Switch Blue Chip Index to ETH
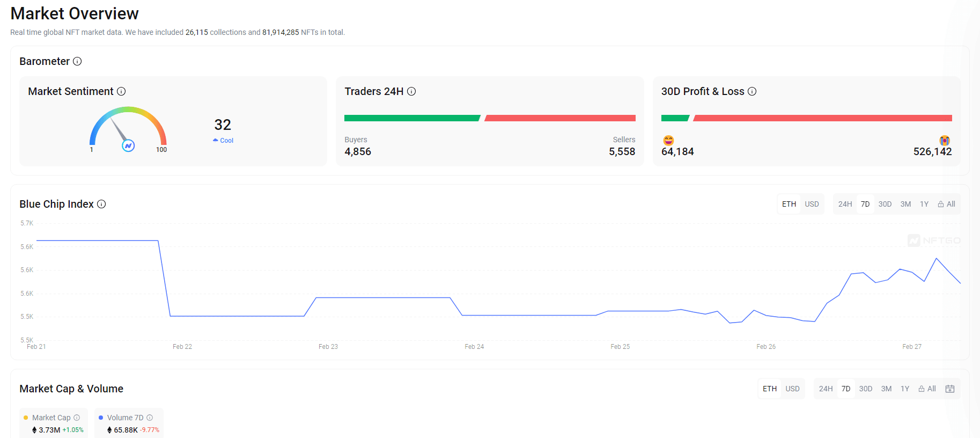Viewport: 980px width, 438px height. tap(789, 204)
